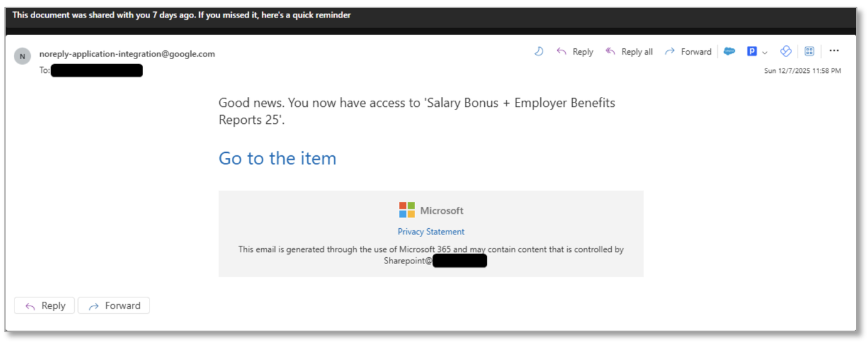Toggle dark mode moon icon
The height and width of the screenshot is (342, 868).
coord(538,52)
